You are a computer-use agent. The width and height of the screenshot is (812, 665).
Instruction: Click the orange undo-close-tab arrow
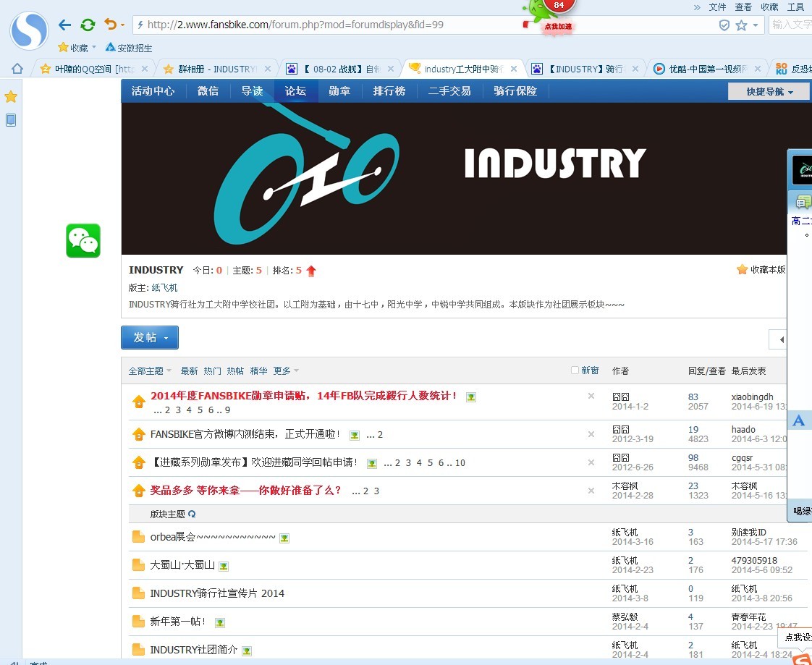pos(110,24)
